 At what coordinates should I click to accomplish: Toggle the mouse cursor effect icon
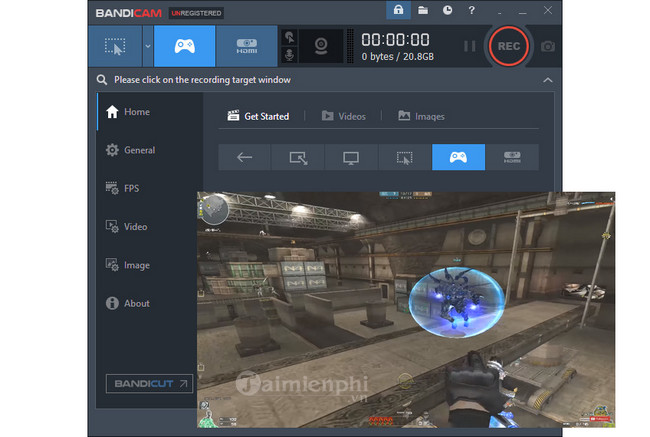pyautogui.click(x=289, y=37)
